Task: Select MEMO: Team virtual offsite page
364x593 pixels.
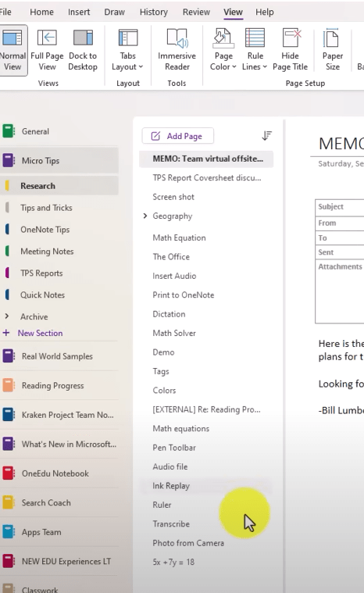Action: point(206,159)
